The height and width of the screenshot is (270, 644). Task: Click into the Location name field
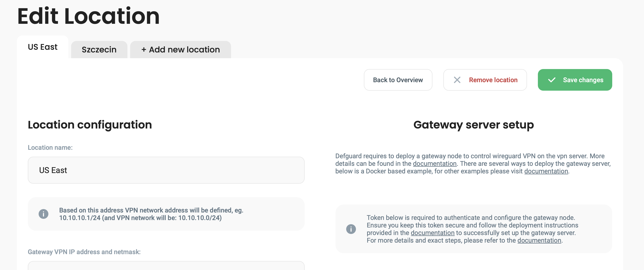coord(166,170)
